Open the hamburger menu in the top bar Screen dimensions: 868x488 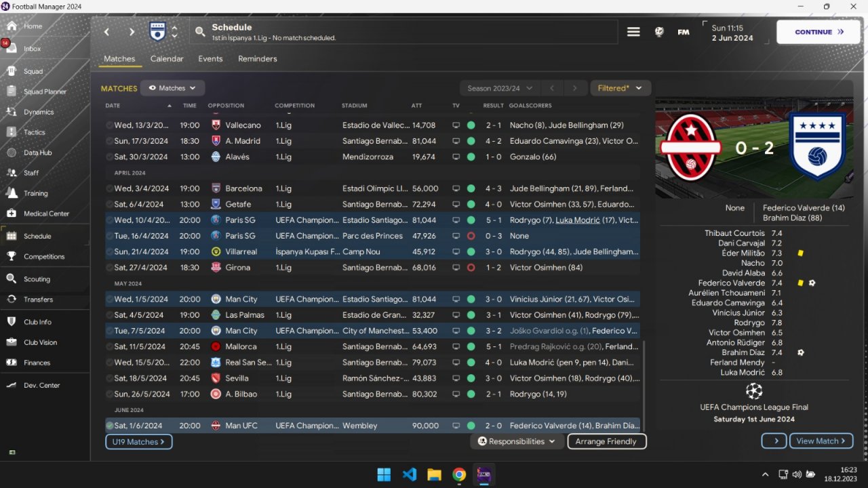point(633,32)
